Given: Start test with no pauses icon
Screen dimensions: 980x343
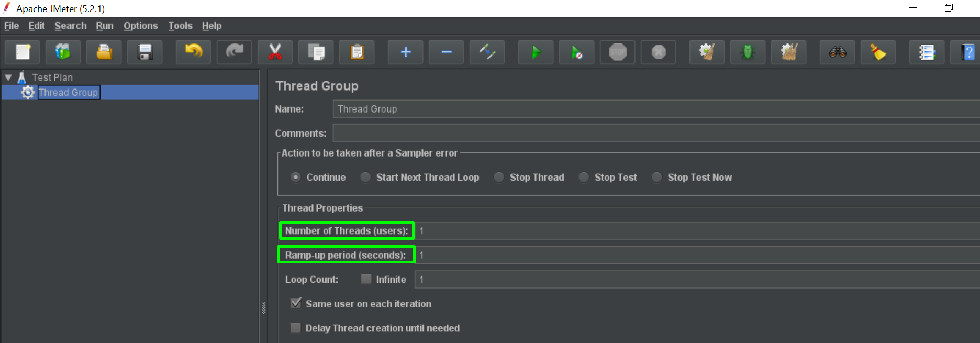Looking at the screenshot, I should pyautogui.click(x=576, y=52).
